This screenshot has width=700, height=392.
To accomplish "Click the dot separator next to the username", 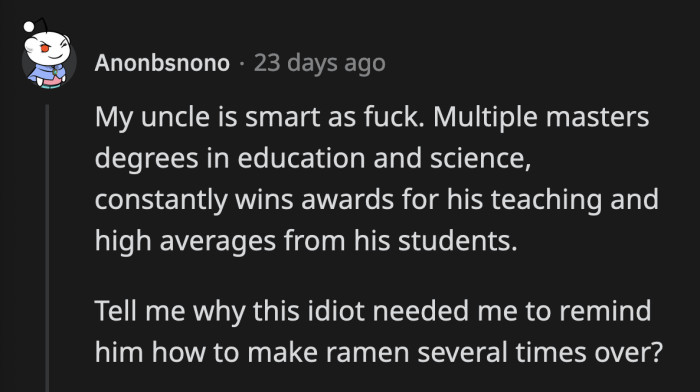I will [242, 63].
